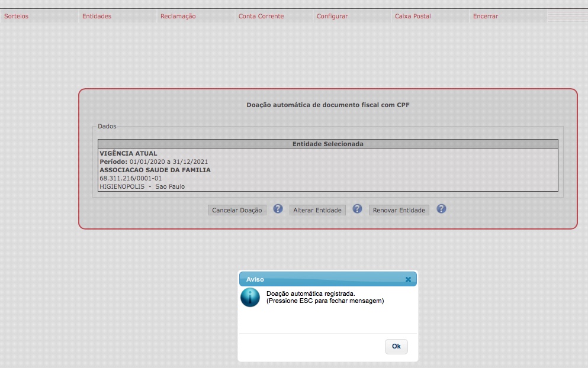Click the blue info icon in Aviso dialog
This screenshot has width=588, height=368.
[x=250, y=297]
